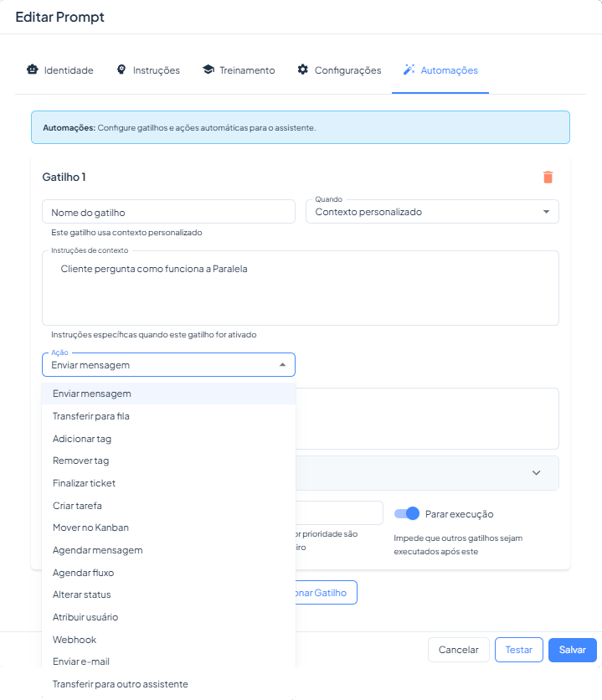Select Adicionar tag action
This screenshot has height=700, width=602.
point(168,439)
